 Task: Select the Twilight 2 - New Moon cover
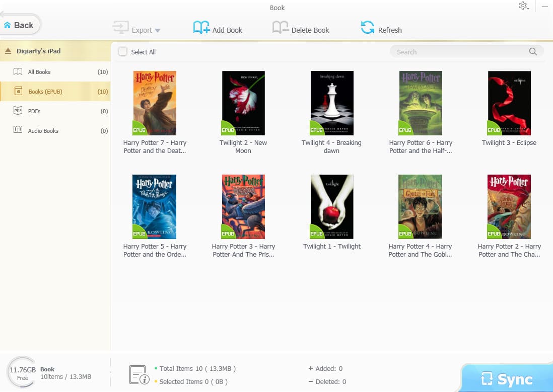coord(243,103)
